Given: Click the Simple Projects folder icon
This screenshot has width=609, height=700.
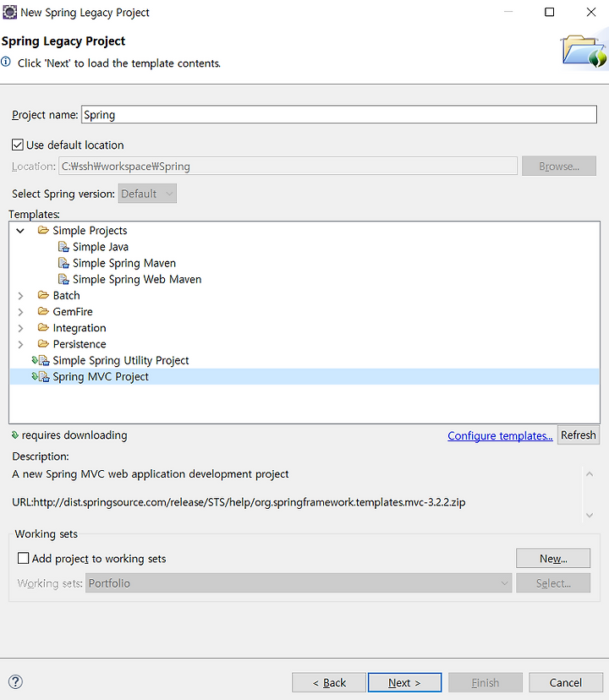Looking at the screenshot, I should pos(43,230).
